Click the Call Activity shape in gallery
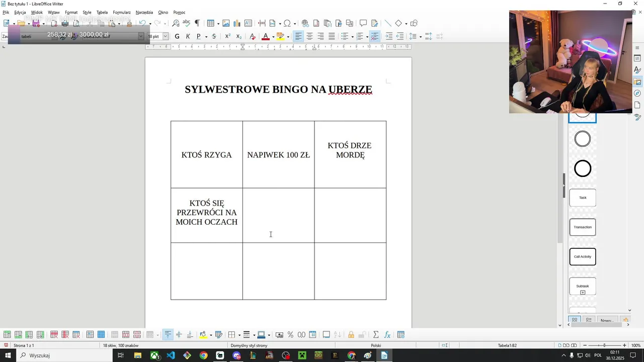 point(583,256)
